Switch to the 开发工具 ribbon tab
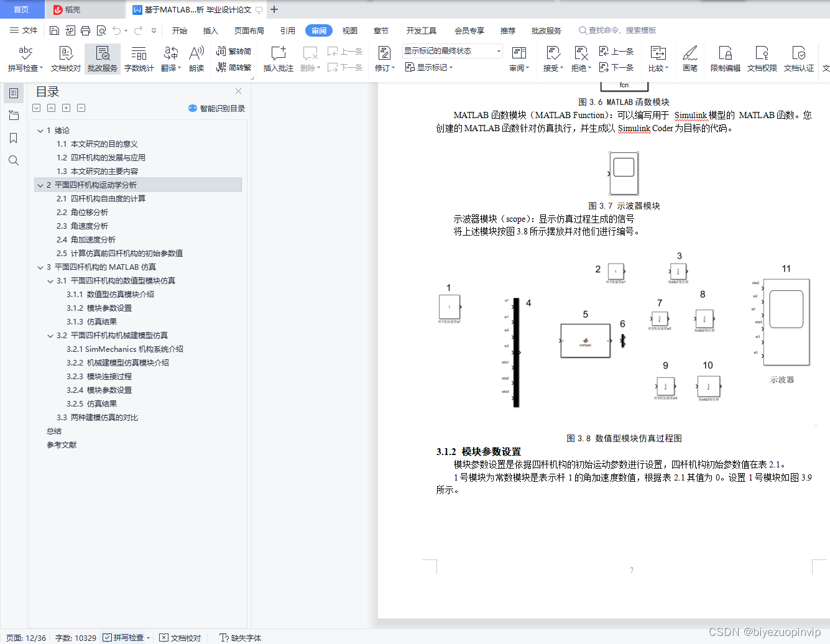Image resolution: width=830 pixels, height=644 pixels. coord(422,30)
